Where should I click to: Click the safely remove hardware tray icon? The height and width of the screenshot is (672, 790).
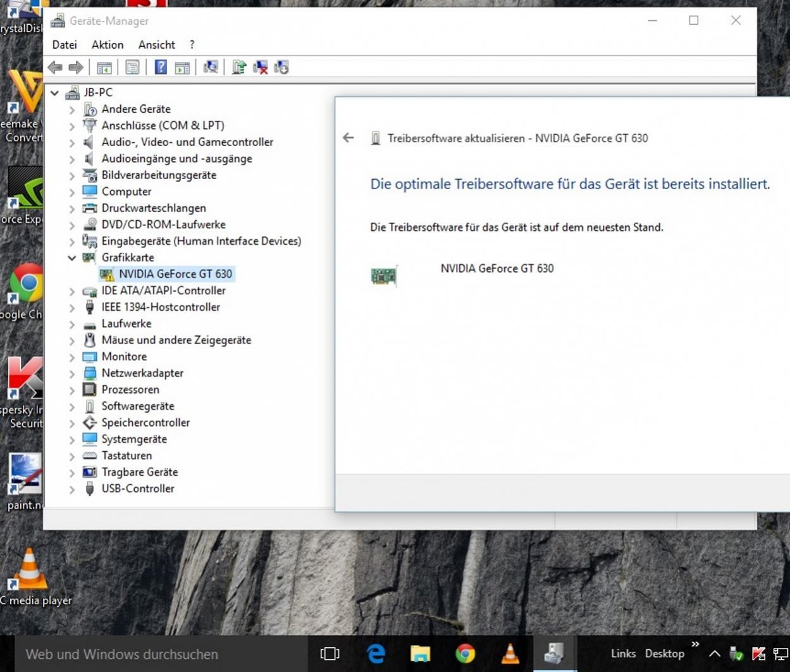click(736, 654)
